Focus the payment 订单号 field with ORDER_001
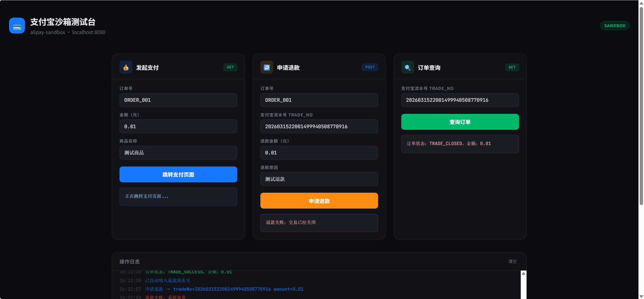The image size is (644, 299). [178, 100]
